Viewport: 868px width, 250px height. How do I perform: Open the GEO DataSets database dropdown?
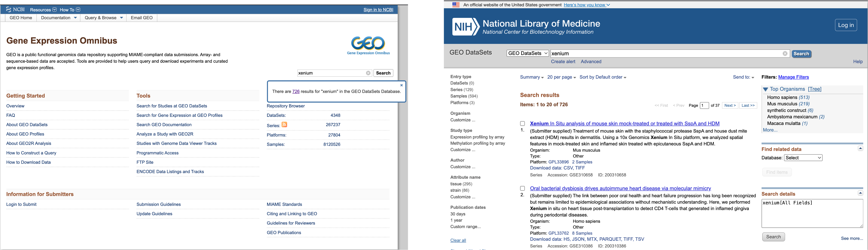(x=527, y=53)
